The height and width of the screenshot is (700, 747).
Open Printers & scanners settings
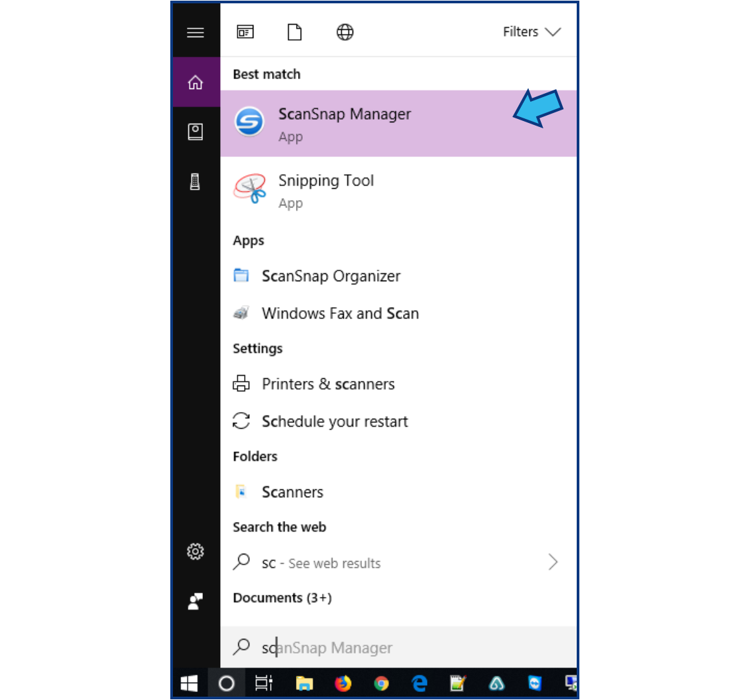pos(329,384)
